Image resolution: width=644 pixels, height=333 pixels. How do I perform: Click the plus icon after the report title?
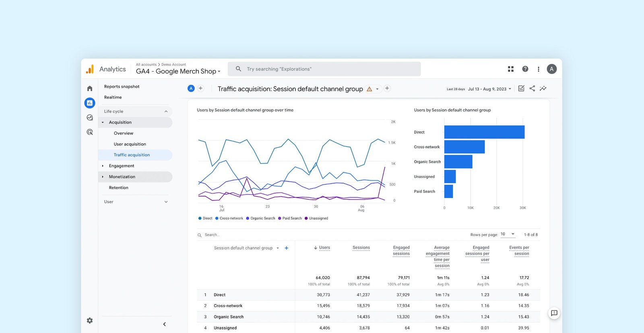387,89
